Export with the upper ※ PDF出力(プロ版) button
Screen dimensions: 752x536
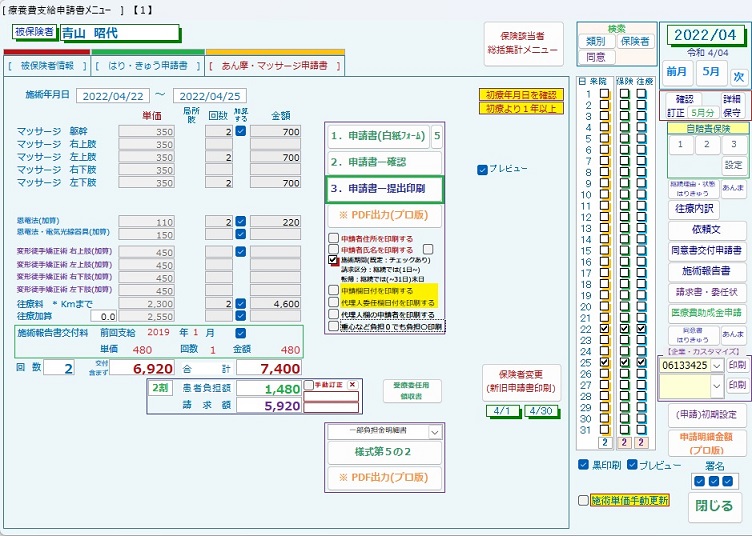(384, 215)
